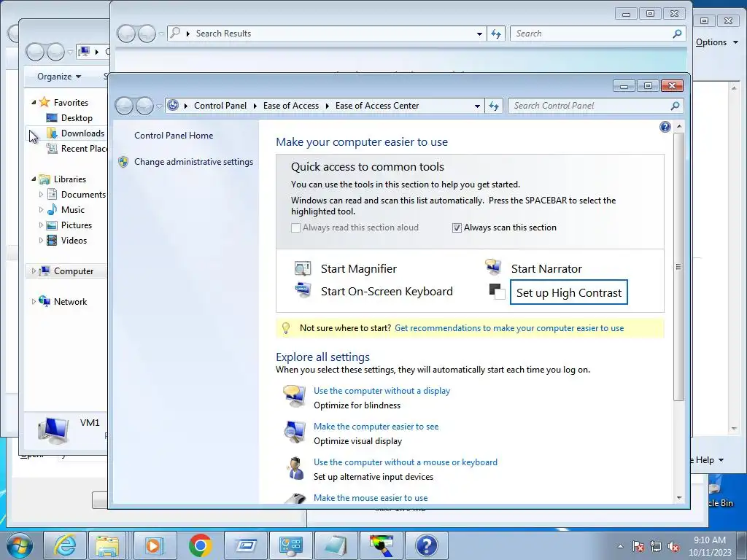
Task: Start On-Screen Keyboard
Action: point(387,292)
